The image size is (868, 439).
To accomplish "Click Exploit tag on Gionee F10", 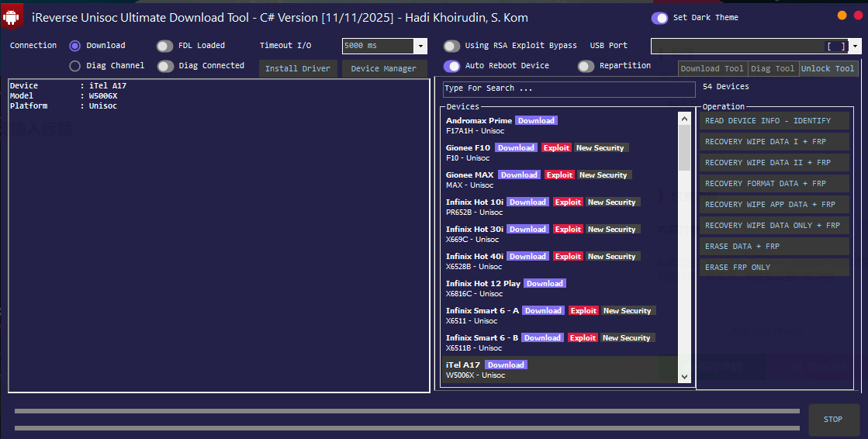I will (556, 148).
